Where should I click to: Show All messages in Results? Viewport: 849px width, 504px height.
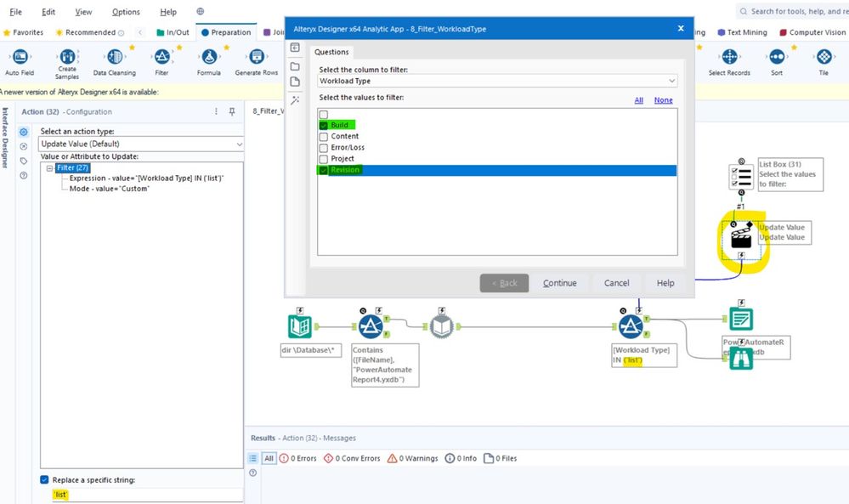pos(269,458)
